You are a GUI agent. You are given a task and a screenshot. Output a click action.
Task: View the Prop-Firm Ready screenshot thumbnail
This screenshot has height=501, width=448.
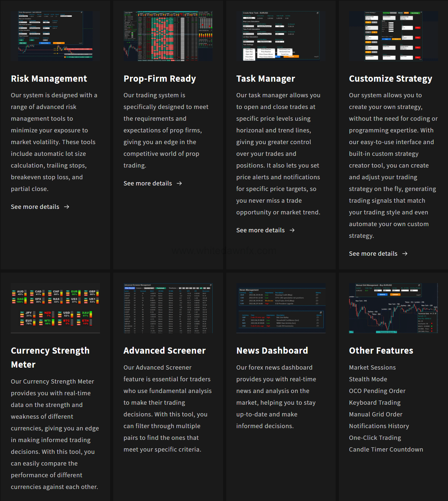168,36
